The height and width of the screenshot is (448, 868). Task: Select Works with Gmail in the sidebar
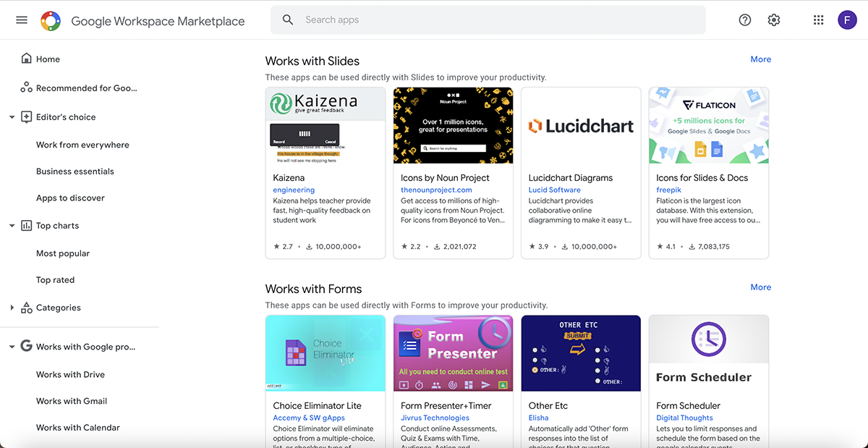tap(71, 400)
